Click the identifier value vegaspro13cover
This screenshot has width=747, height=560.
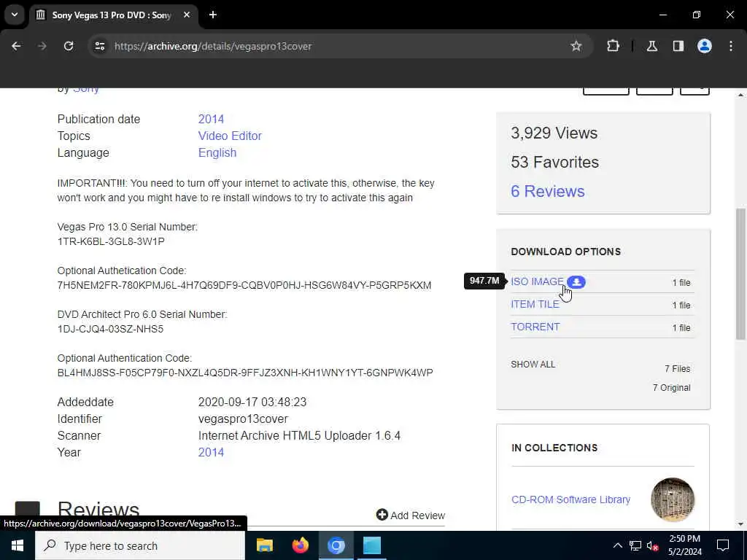243,419
